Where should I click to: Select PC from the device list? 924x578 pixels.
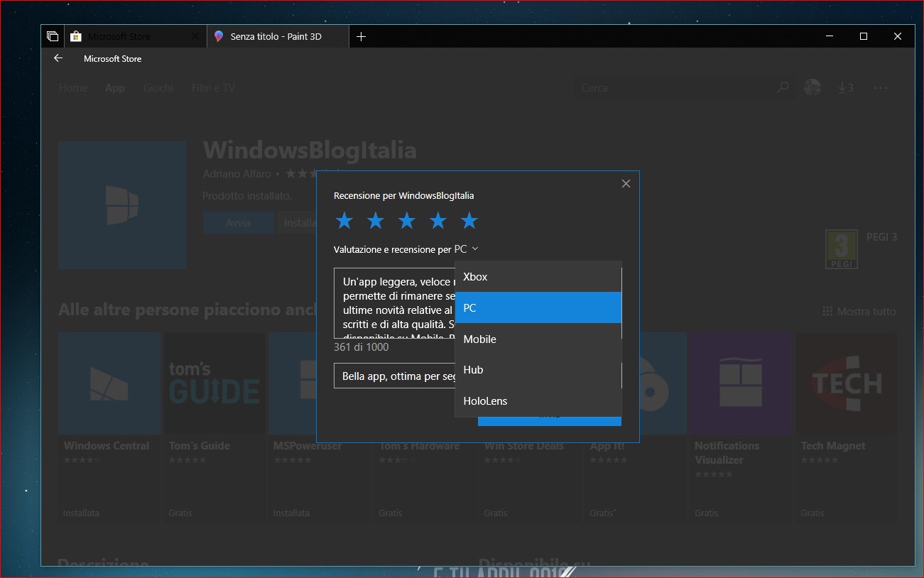538,307
